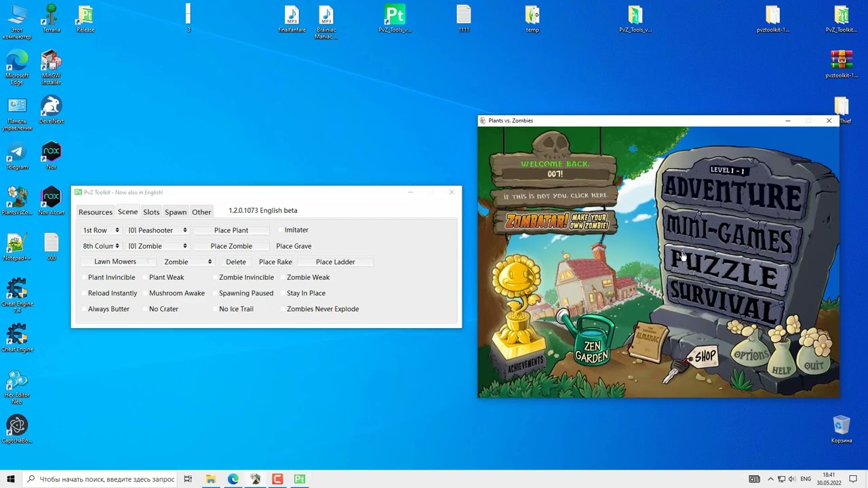Start Adventure mode in the game
This screenshot has height=488, width=868.
pos(731,193)
